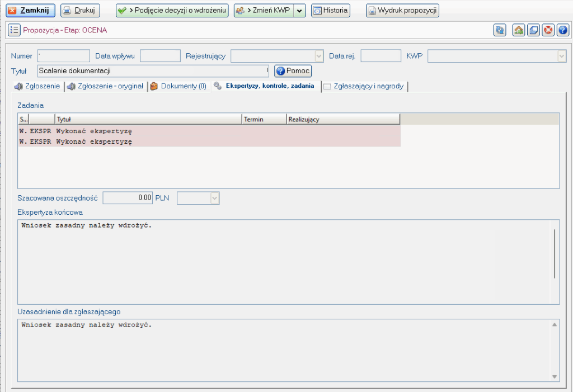Click the refresh icon in header bar
This screenshot has height=392, width=573.
point(500,30)
